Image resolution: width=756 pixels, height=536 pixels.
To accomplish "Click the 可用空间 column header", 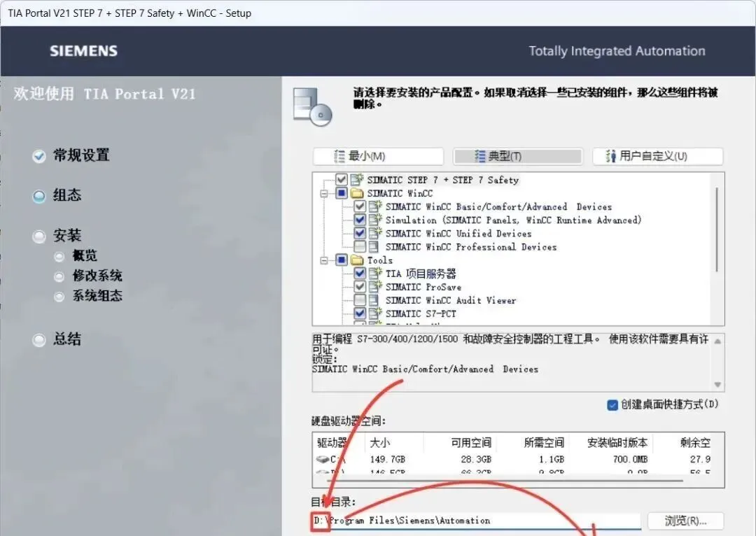I will point(460,442).
